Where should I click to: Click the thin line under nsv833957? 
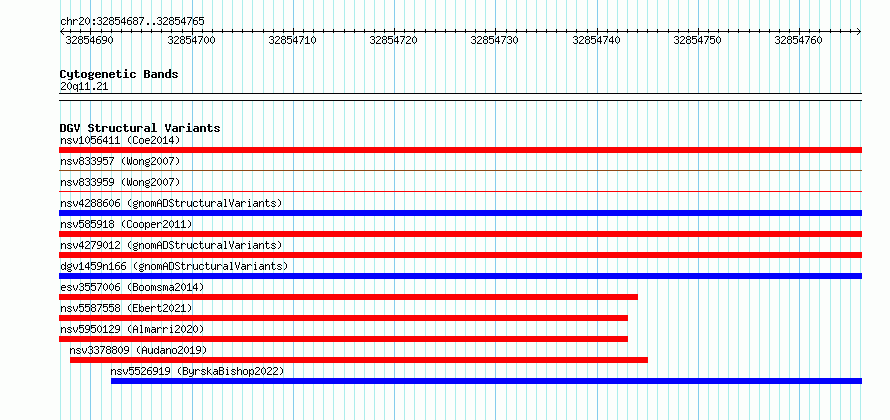click(x=460, y=170)
